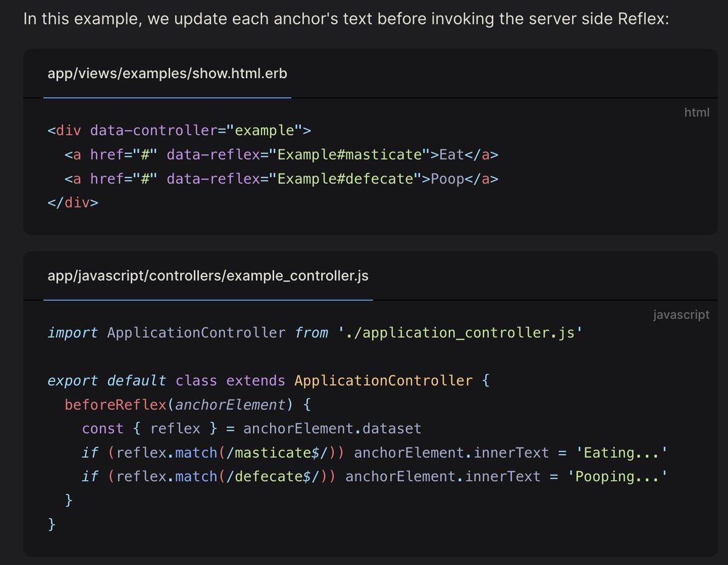Select the app/javascript/controllers/example_controller.js tab
The image size is (728, 565).
(x=208, y=276)
